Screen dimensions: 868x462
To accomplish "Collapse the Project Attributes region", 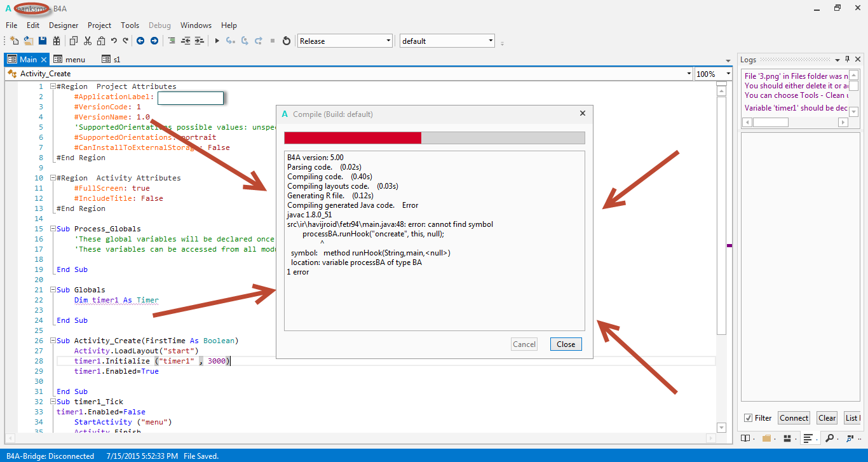I will [x=53, y=86].
